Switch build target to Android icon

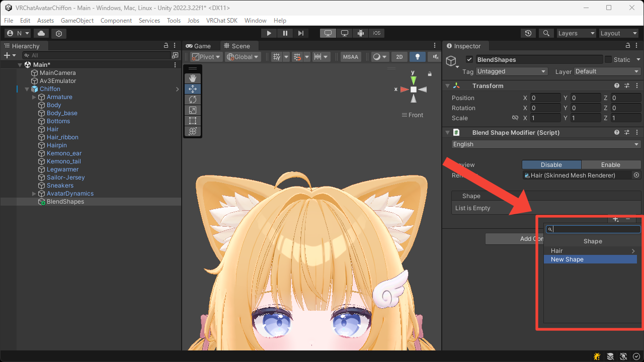pos(361,33)
